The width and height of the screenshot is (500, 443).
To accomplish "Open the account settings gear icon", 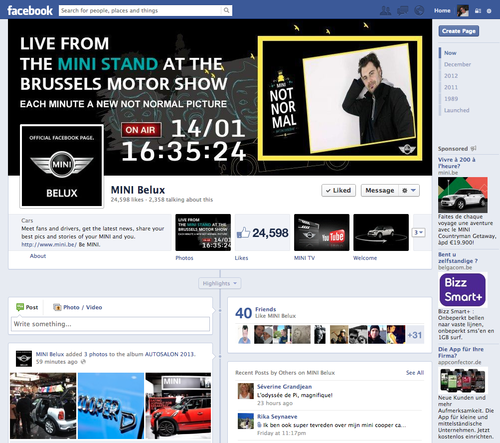I will pos(489,11).
